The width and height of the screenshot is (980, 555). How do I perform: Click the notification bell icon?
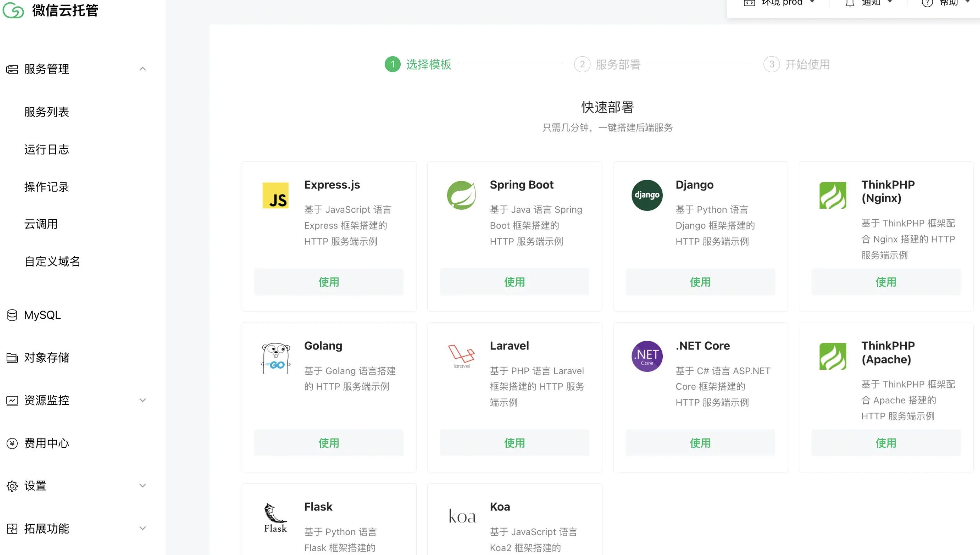tap(850, 3)
